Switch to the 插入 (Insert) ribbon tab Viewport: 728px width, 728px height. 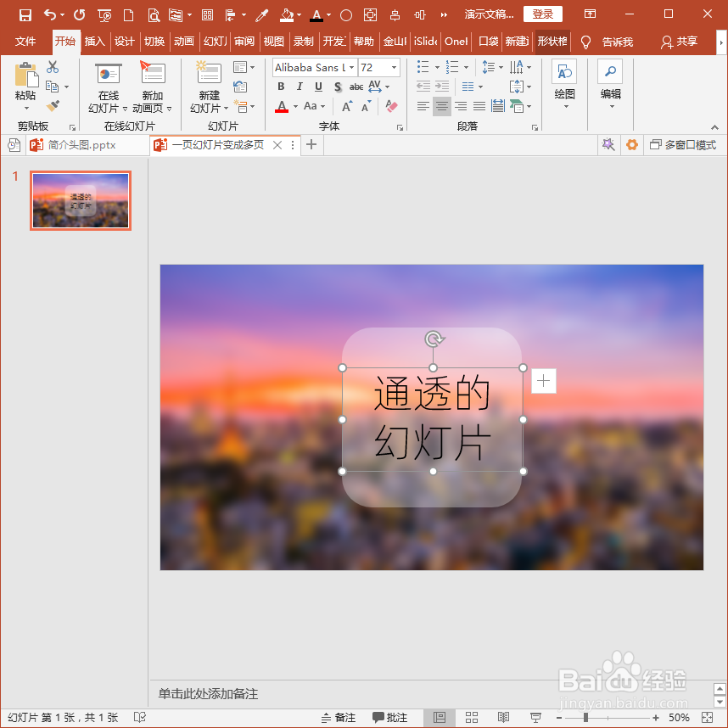click(94, 41)
